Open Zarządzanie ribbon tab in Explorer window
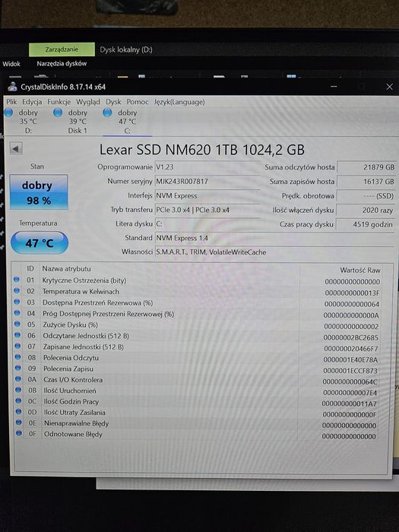Image resolution: width=399 pixels, height=532 pixels. (x=62, y=49)
